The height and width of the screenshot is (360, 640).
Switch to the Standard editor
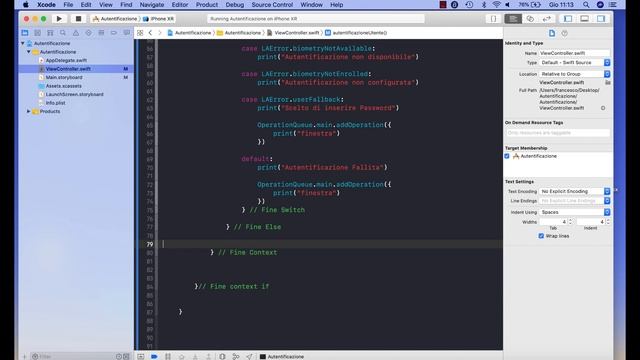coord(513,19)
